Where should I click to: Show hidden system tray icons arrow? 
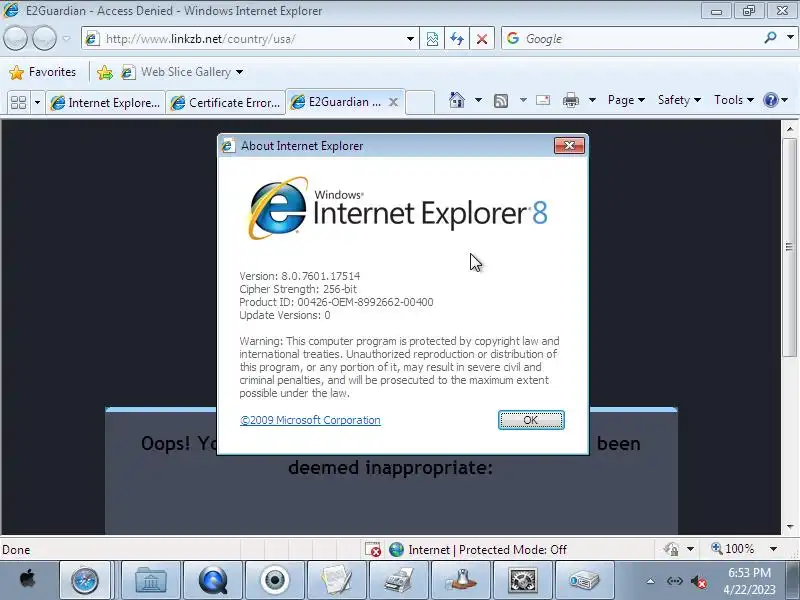coord(651,581)
